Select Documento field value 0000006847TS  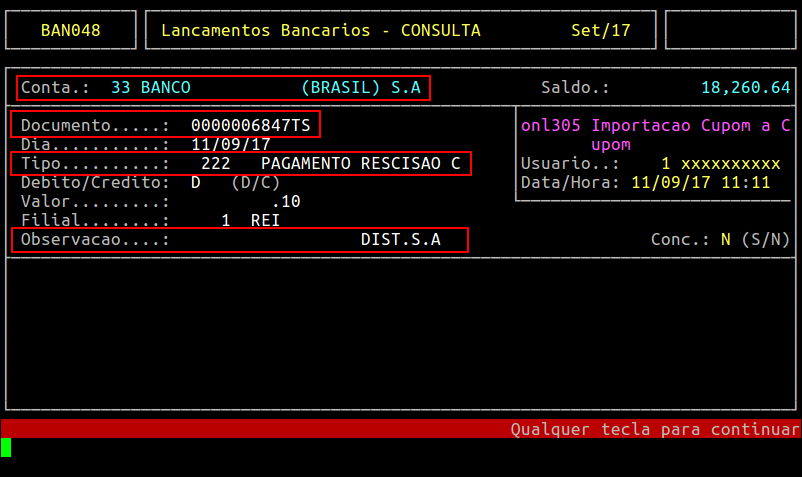tap(251, 125)
